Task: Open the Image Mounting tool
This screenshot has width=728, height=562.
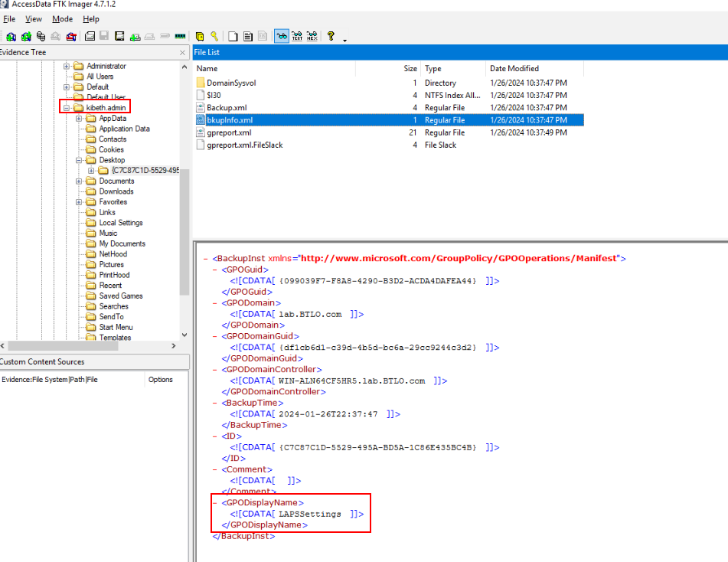Action: pyautogui.click(x=41, y=36)
